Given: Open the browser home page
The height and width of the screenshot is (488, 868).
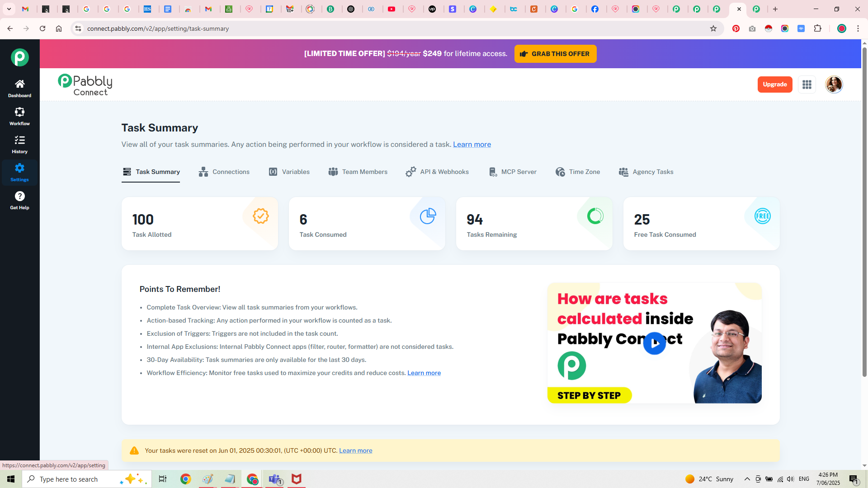Looking at the screenshot, I should [59, 28].
